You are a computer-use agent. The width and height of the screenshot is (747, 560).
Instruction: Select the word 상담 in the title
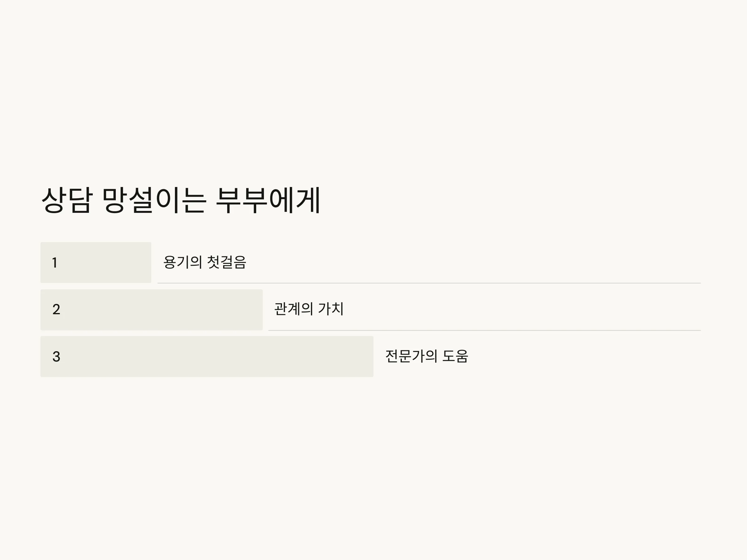point(67,200)
